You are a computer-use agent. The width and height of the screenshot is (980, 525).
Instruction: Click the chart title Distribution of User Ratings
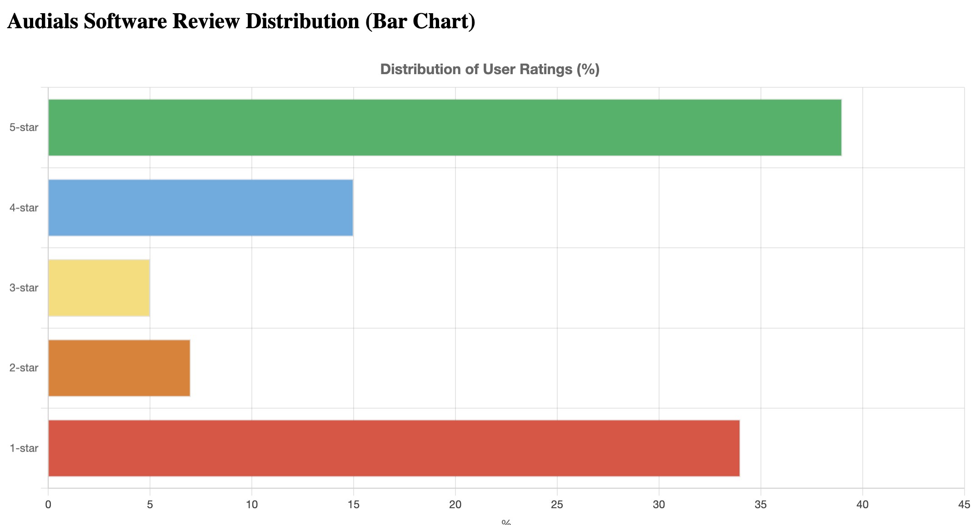point(490,69)
